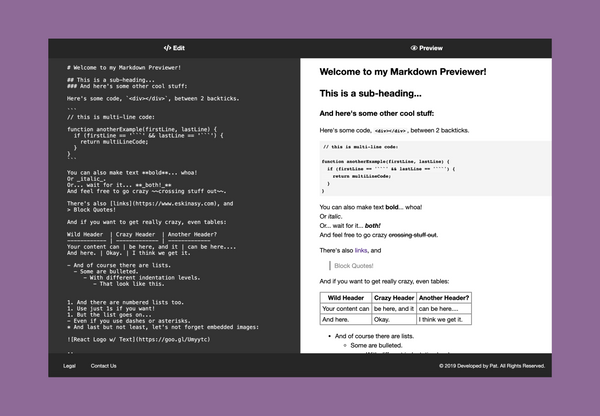Click 'And here's some other cool stuff:' in preview

[377, 113]
